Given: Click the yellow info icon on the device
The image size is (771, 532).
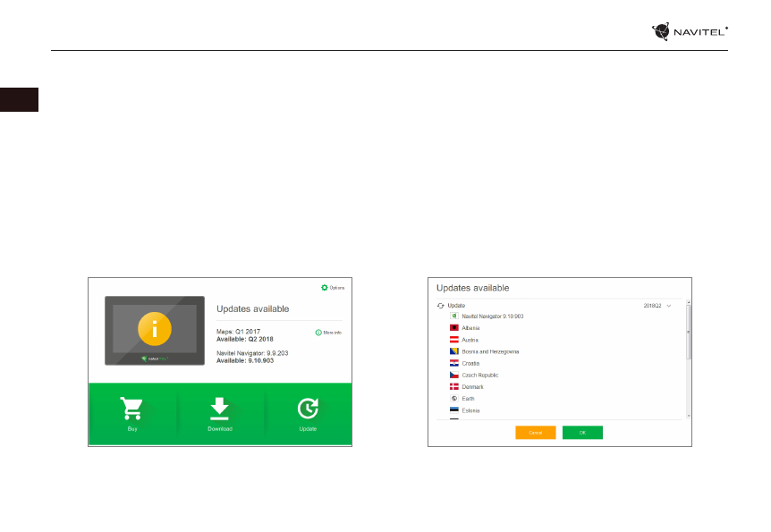Looking at the screenshot, I should (155, 330).
